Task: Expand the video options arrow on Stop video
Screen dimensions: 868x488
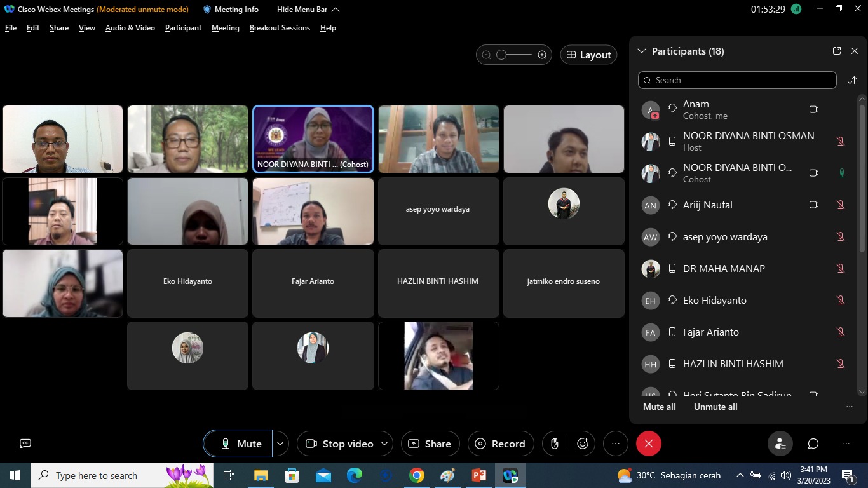Action: (384, 444)
